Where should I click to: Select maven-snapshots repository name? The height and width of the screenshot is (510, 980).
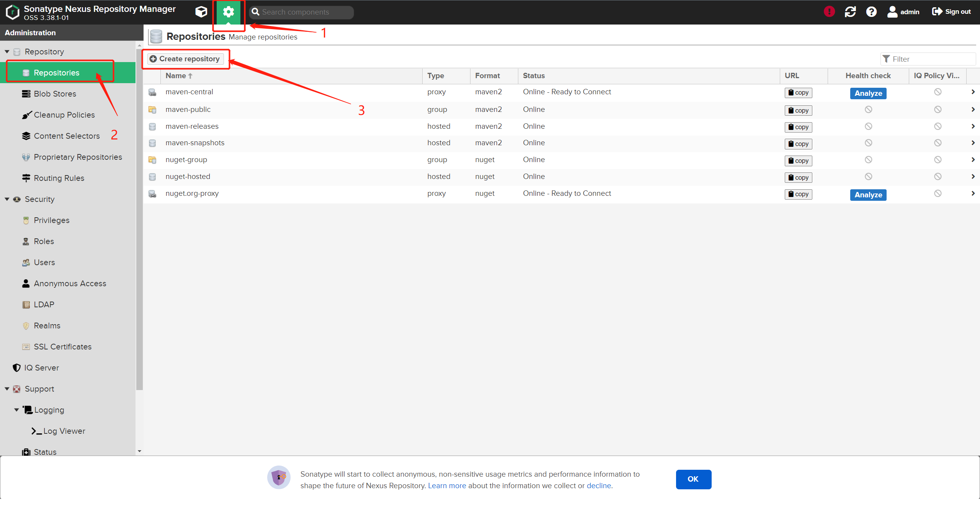(x=195, y=143)
